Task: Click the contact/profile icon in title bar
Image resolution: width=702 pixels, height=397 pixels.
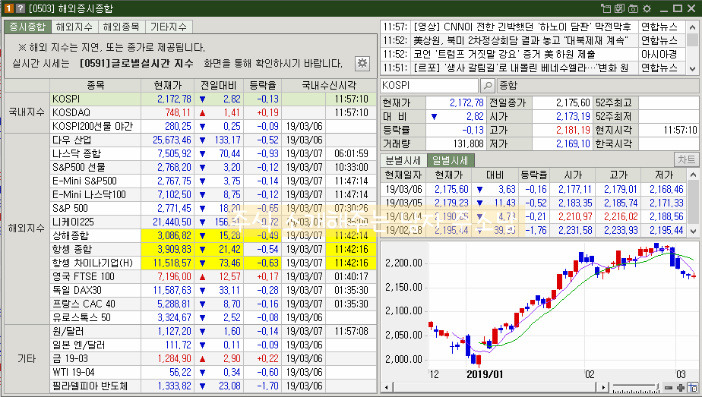Action: coord(620,9)
